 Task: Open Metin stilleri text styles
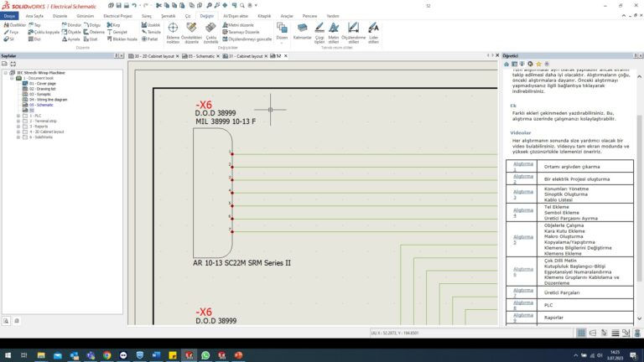pyautogui.click(x=334, y=29)
